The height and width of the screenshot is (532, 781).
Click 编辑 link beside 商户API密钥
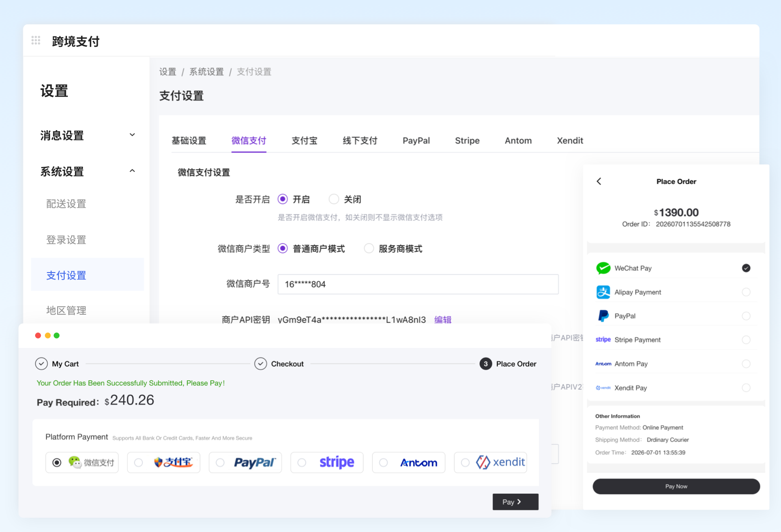click(442, 319)
